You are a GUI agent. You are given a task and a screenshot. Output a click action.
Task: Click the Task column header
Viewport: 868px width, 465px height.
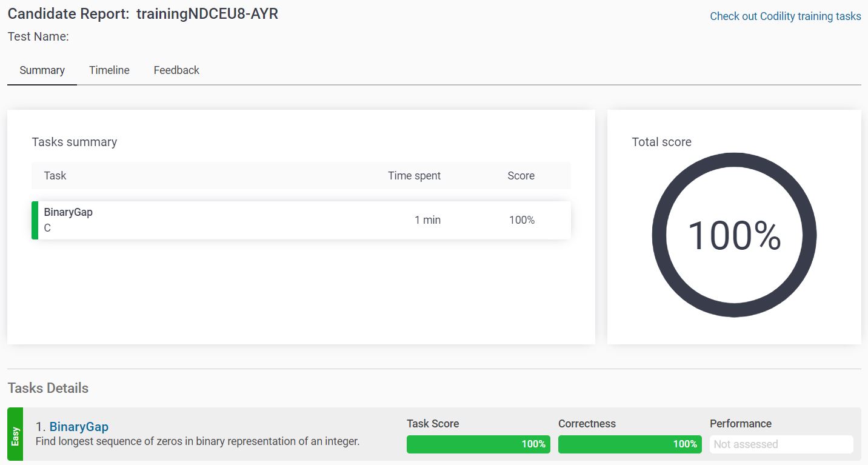55,176
